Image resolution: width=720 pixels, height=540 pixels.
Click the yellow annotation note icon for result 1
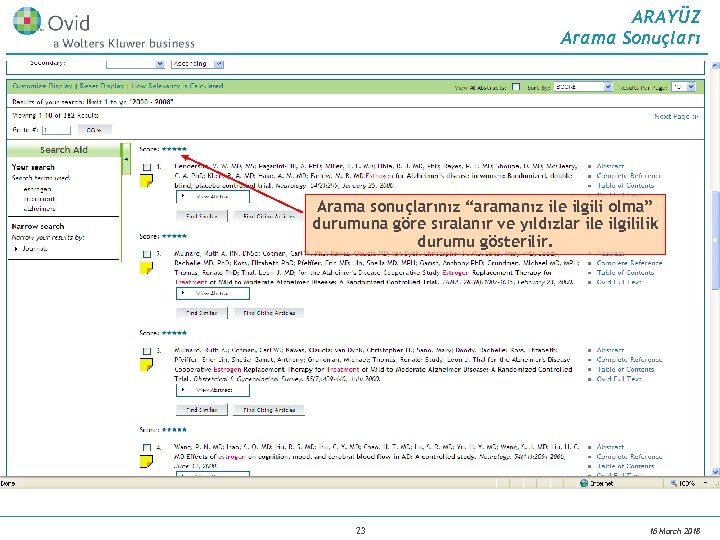(146, 181)
